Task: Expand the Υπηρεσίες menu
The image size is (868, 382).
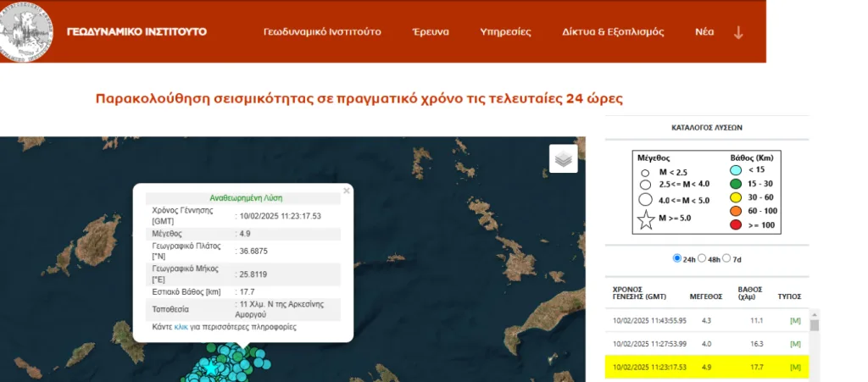Action: [505, 32]
